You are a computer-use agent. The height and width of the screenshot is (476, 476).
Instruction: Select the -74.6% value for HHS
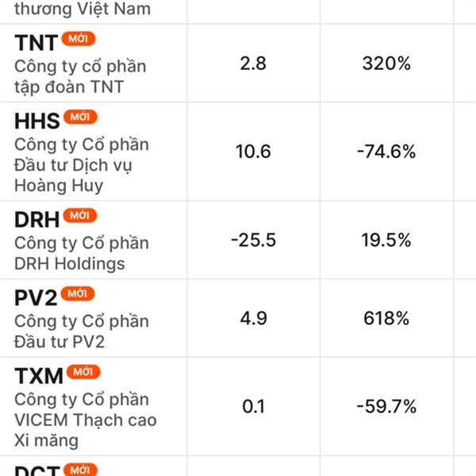pyautogui.click(x=388, y=152)
